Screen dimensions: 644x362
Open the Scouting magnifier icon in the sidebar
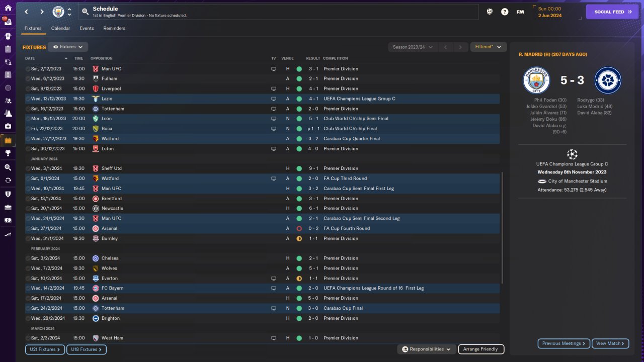coord(8,167)
